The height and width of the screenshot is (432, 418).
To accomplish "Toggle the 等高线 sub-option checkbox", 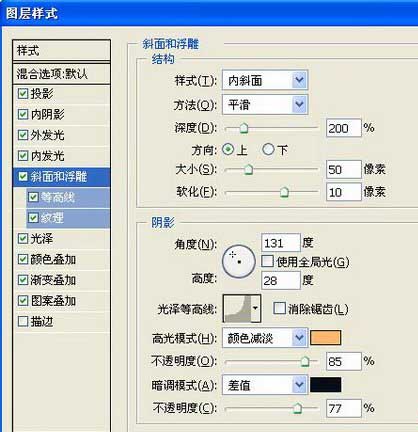I will coord(33,197).
